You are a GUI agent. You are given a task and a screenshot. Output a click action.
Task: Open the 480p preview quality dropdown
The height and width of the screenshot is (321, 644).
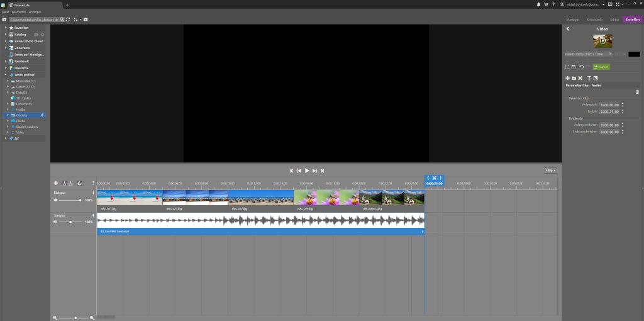(x=550, y=171)
